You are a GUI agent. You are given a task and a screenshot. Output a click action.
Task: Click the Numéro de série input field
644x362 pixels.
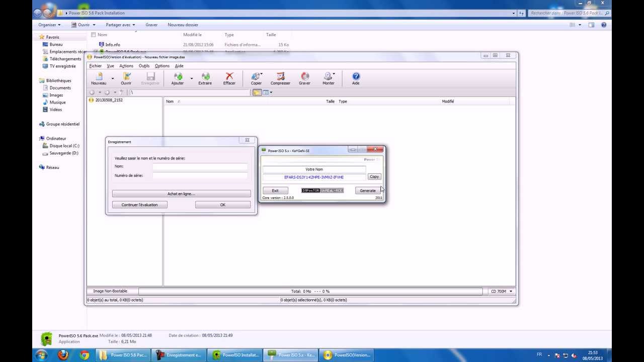coord(200,175)
